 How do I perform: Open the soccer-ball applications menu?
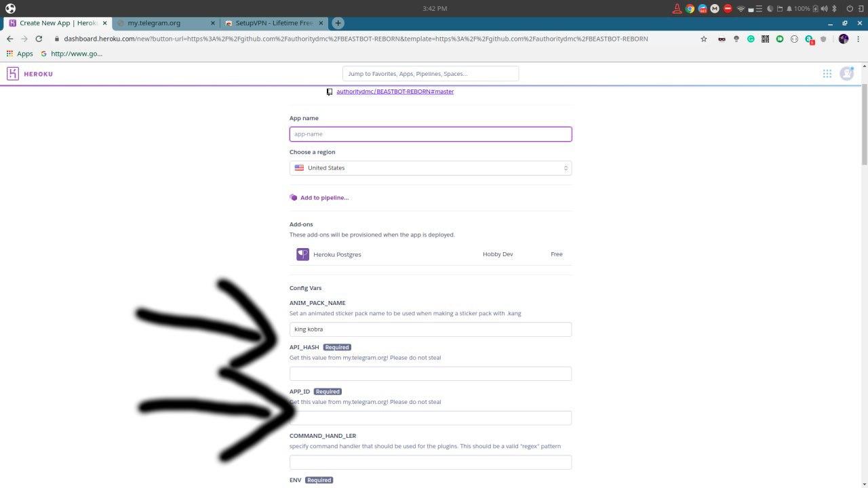(10, 9)
